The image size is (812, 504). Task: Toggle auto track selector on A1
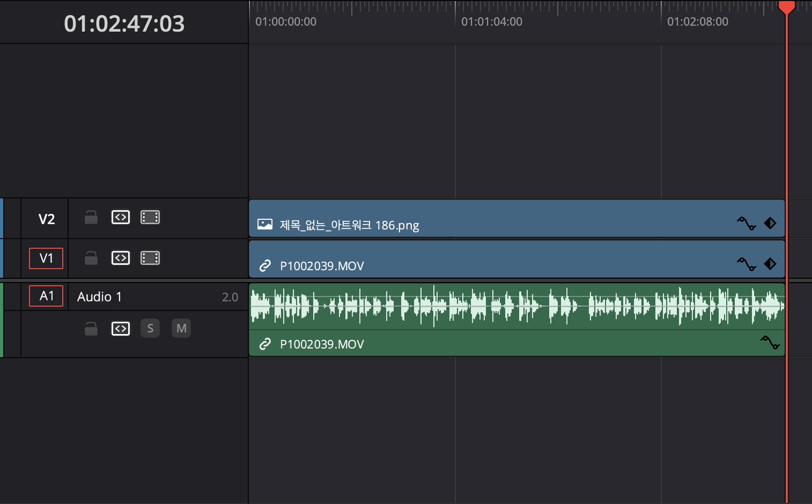tap(121, 329)
